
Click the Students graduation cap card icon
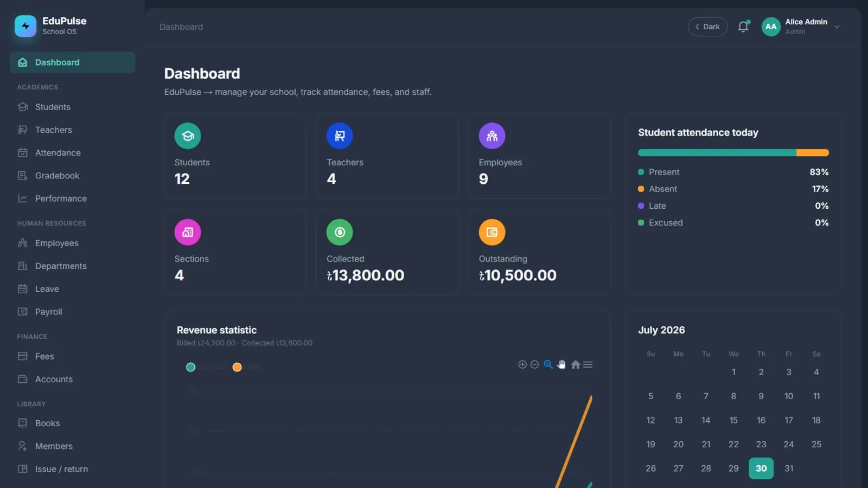pyautogui.click(x=188, y=136)
